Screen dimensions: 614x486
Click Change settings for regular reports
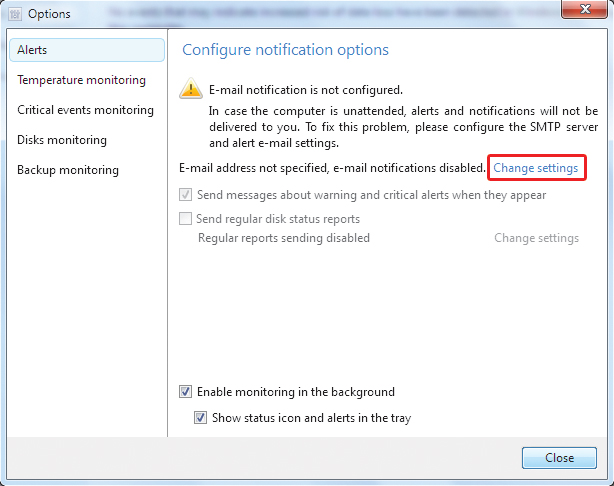536,238
